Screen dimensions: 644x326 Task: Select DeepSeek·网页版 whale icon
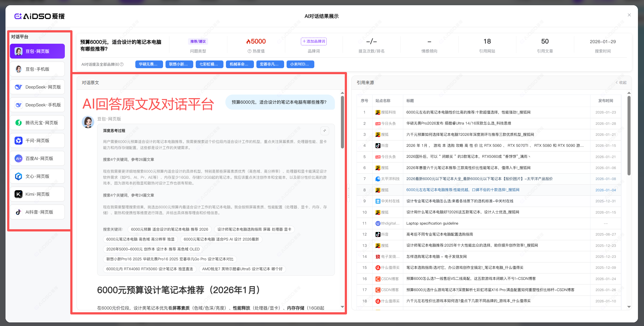click(x=18, y=87)
